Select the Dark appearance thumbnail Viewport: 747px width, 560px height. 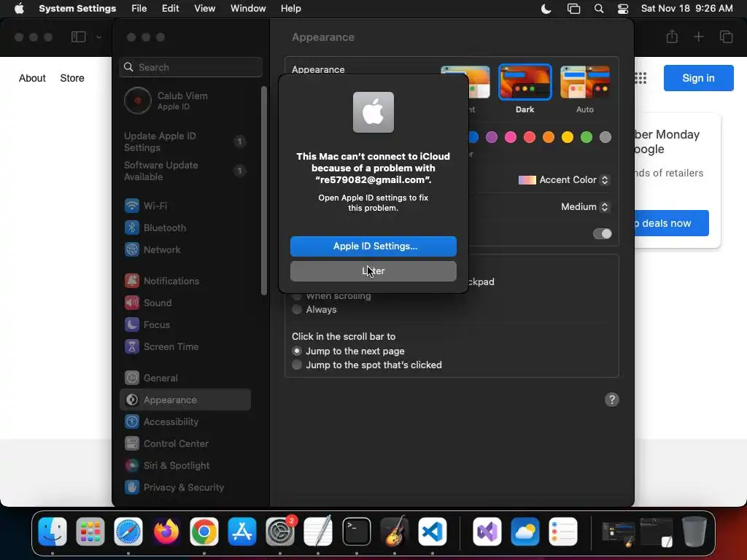coord(525,82)
